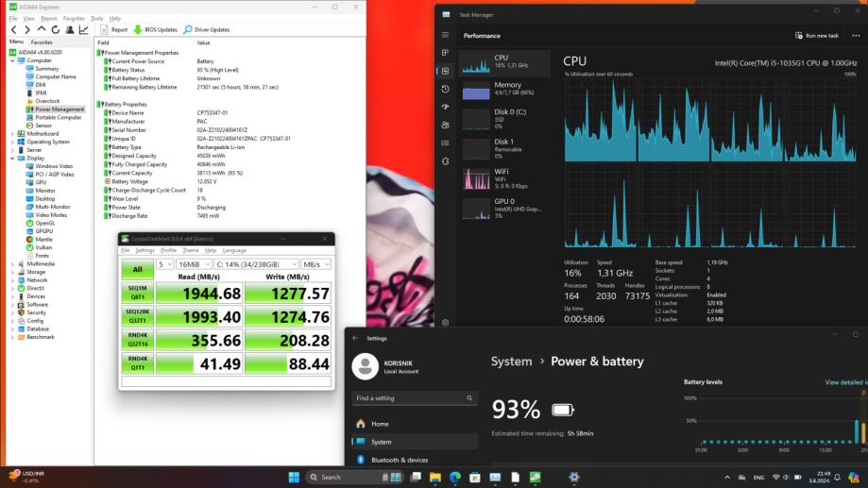Open the Task Manager more options ellipsis
The width and height of the screenshot is (868, 488).
pos(856,36)
